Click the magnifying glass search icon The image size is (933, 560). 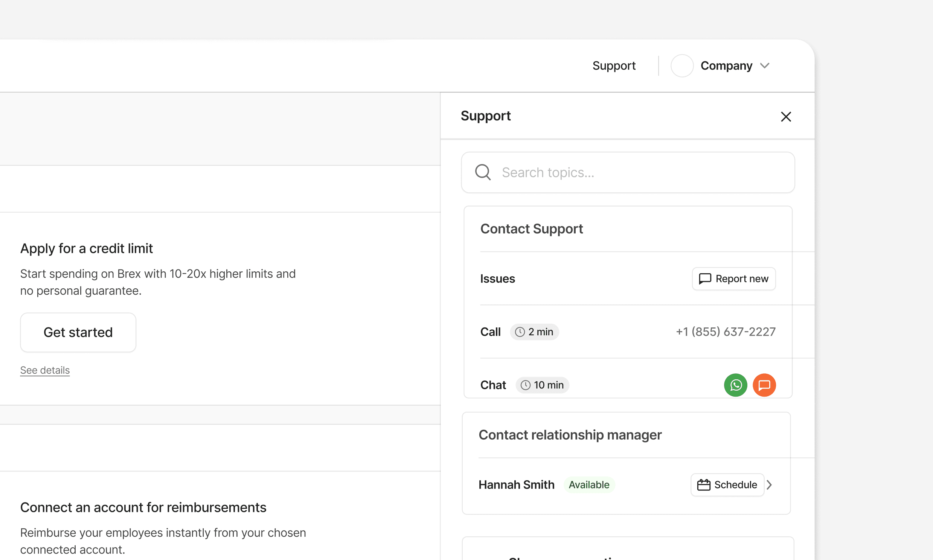pyautogui.click(x=482, y=172)
